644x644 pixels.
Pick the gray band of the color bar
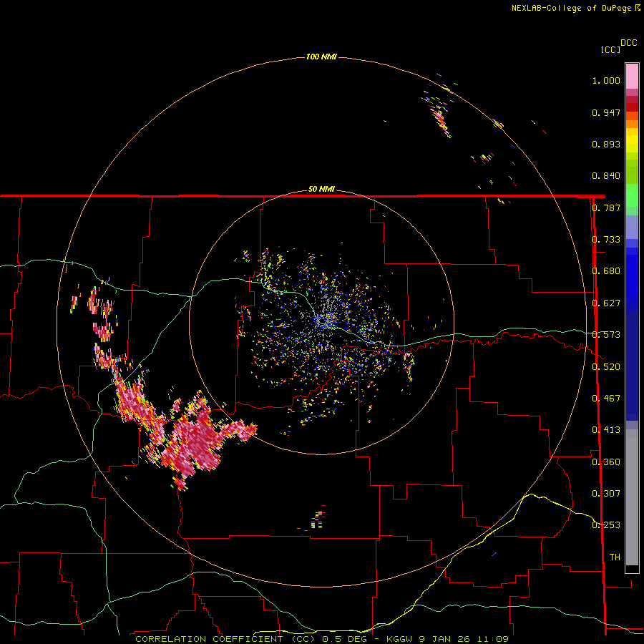[632, 497]
